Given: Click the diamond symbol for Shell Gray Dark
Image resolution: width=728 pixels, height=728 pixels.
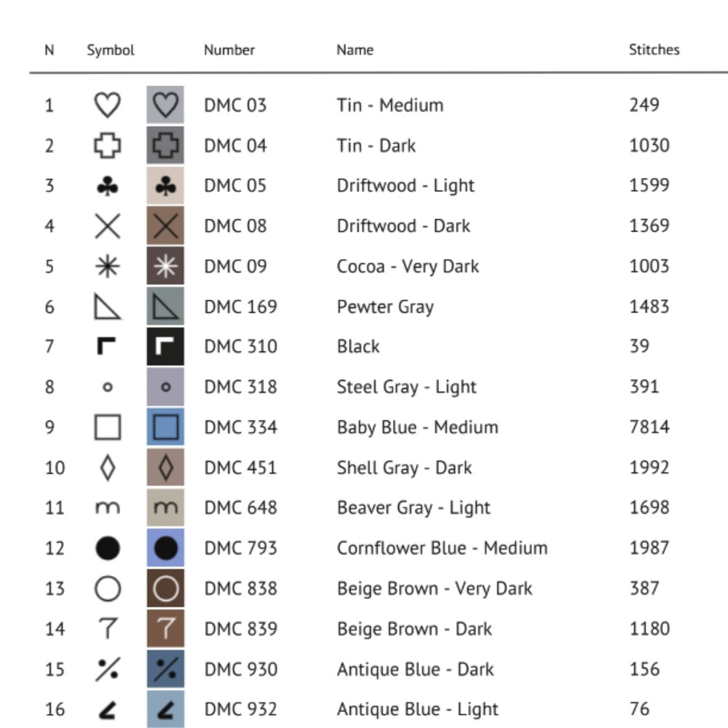Looking at the screenshot, I should [108, 467].
